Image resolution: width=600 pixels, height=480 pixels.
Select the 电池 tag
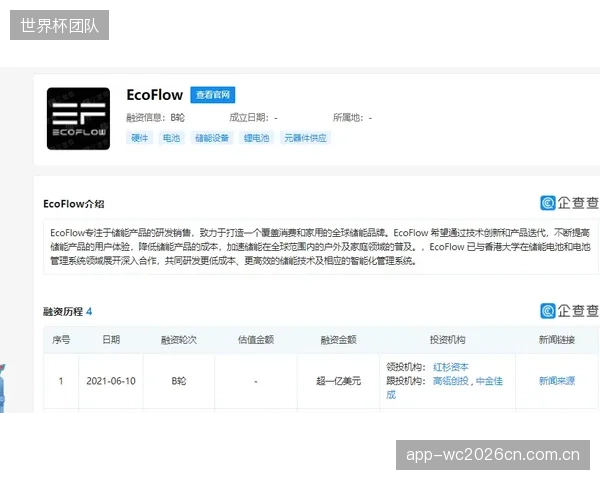pos(171,138)
